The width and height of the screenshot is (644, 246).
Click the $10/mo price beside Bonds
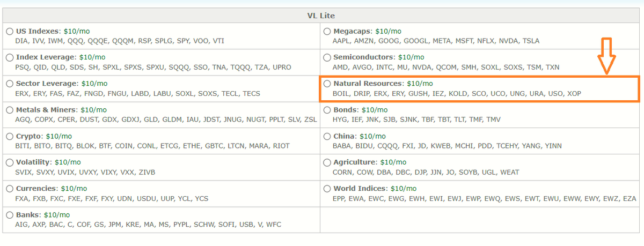(x=374, y=109)
